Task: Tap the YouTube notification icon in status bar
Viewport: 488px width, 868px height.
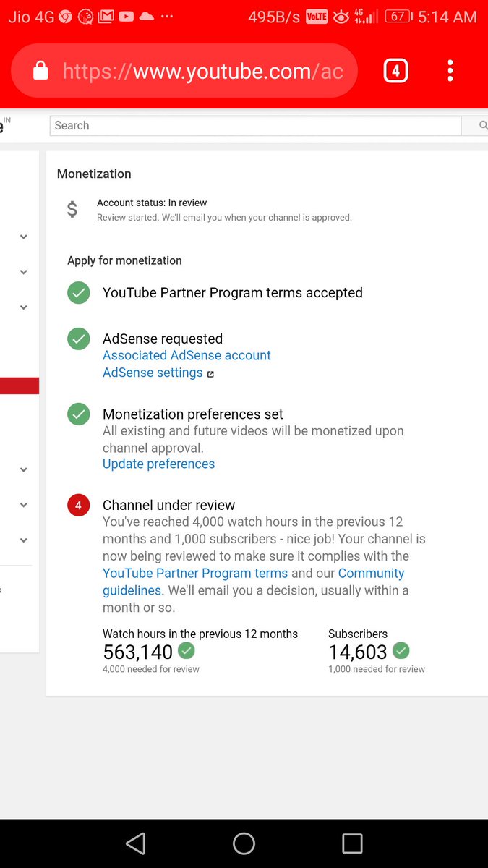Action: pos(126,16)
